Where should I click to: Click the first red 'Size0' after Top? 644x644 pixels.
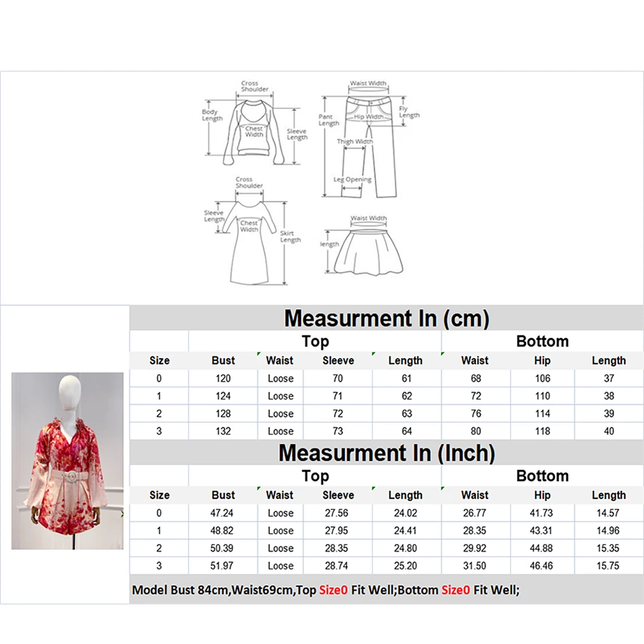click(x=333, y=591)
